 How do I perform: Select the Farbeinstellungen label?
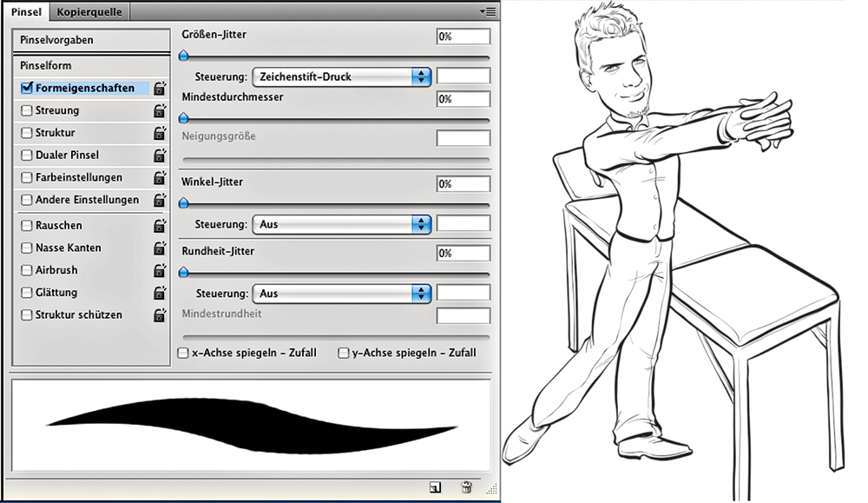point(79,177)
